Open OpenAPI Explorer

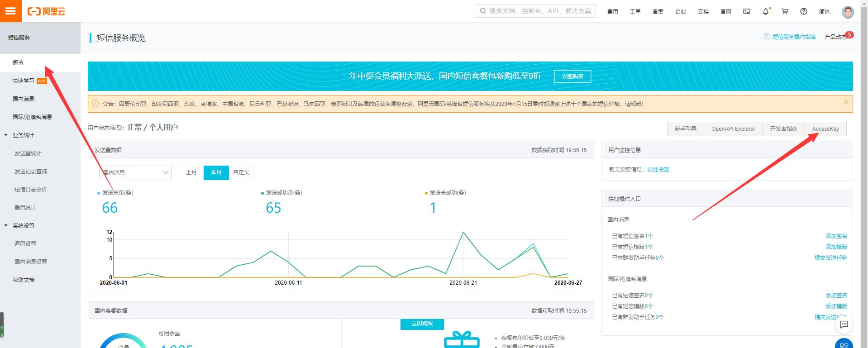733,129
